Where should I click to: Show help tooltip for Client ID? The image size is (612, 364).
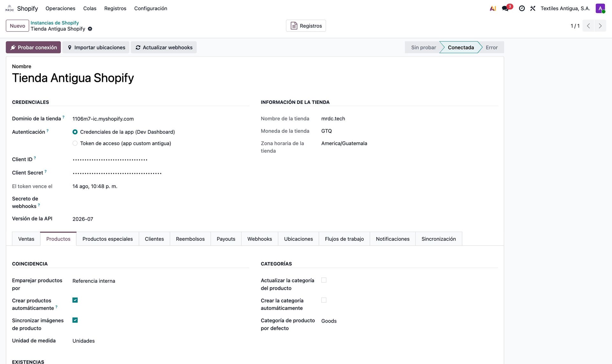(x=35, y=158)
